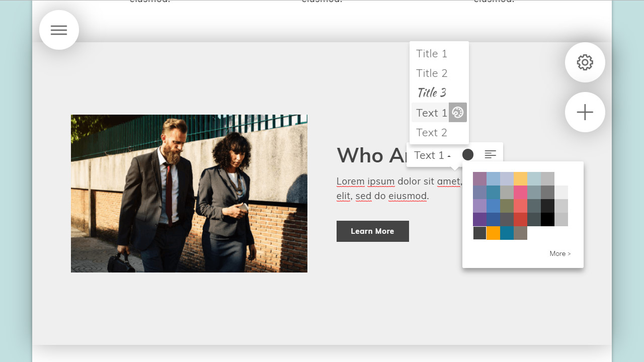Image resolution: width=644 pixels, height=362 pixels.
Task: Pick the pure black color swatch
Action: pos(547,220)
